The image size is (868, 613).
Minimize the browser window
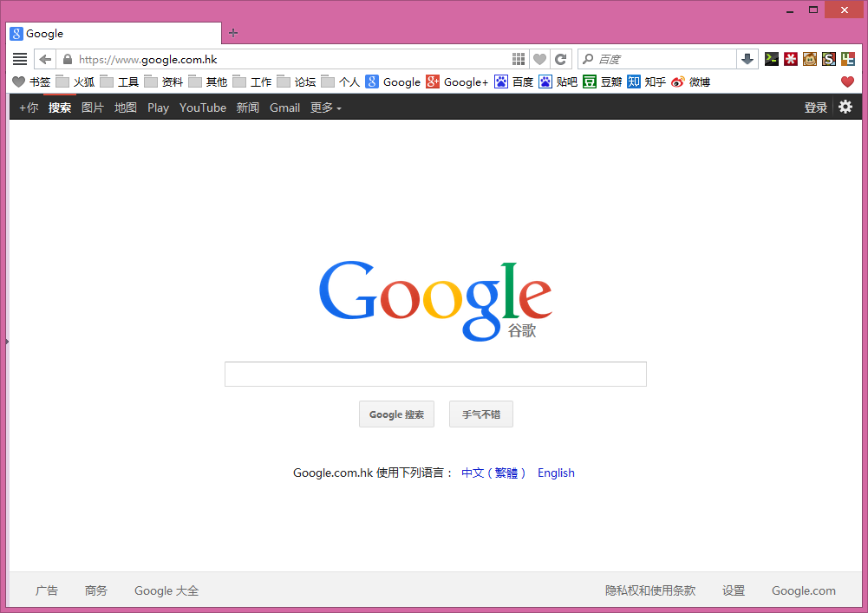click(790, 10)
